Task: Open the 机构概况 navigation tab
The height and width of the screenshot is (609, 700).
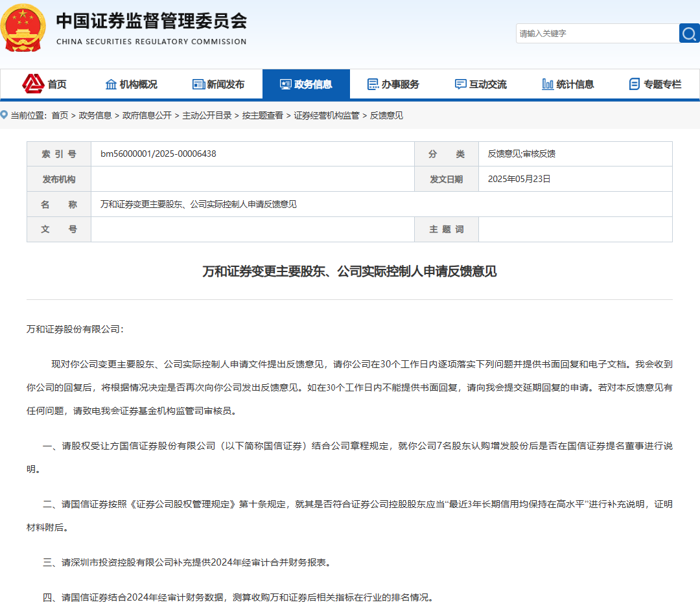Action: tap(131, 84)
